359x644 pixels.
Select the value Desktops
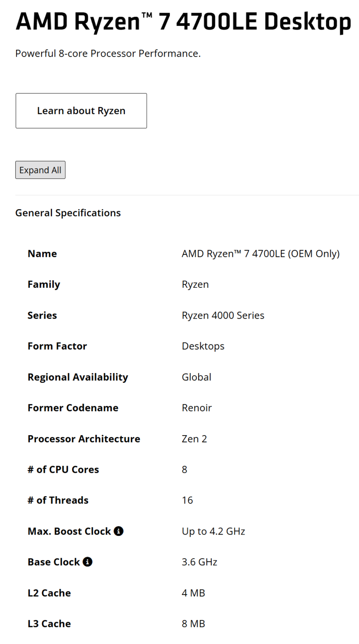[x=203, y=346]
